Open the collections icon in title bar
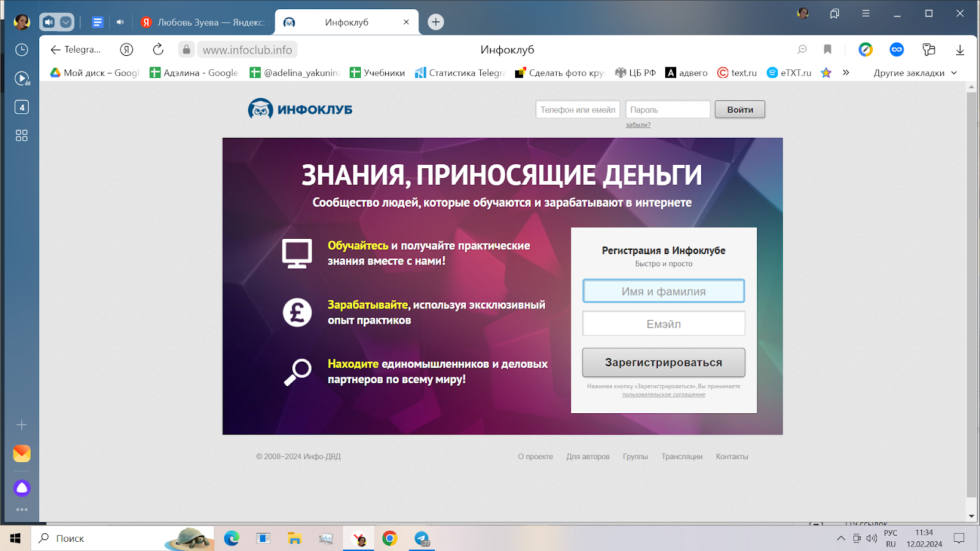 click(x=834, y=13)
